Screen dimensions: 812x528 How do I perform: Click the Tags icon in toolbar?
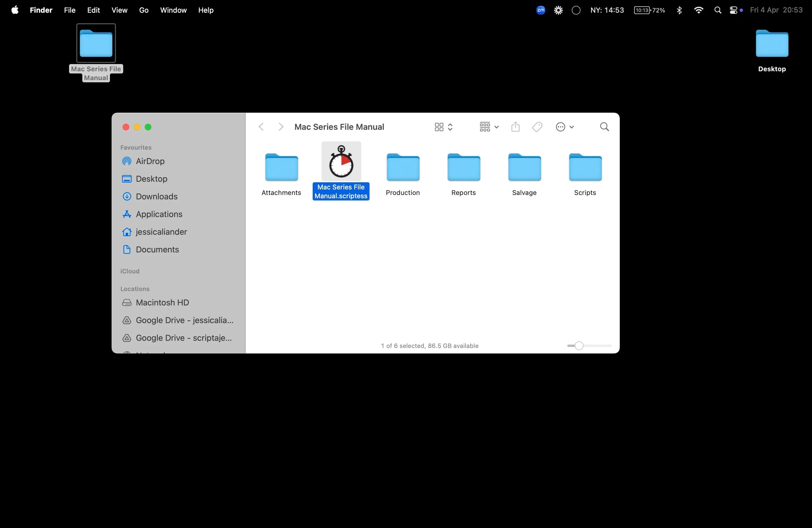tap(537, 127)
